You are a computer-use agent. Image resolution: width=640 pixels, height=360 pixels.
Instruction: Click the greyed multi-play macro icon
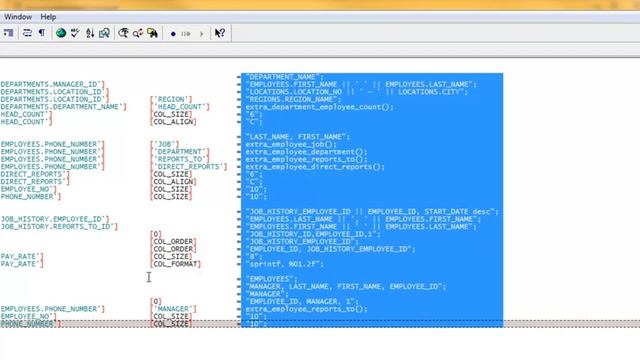point(186,34)
